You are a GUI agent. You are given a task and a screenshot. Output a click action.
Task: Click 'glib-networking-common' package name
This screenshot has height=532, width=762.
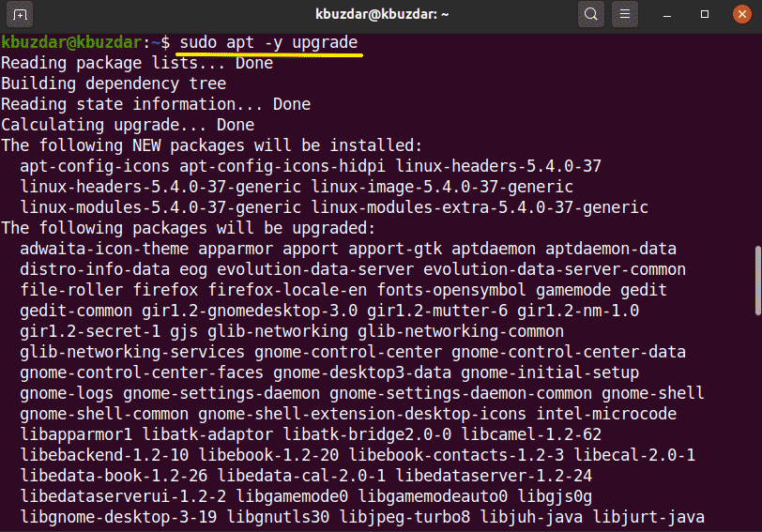461,331
